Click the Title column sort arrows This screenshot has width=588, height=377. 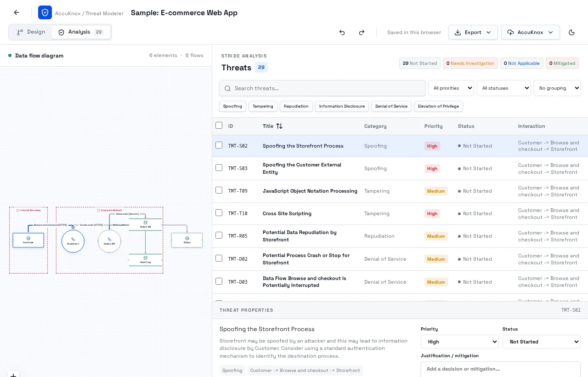pos(279,126)
